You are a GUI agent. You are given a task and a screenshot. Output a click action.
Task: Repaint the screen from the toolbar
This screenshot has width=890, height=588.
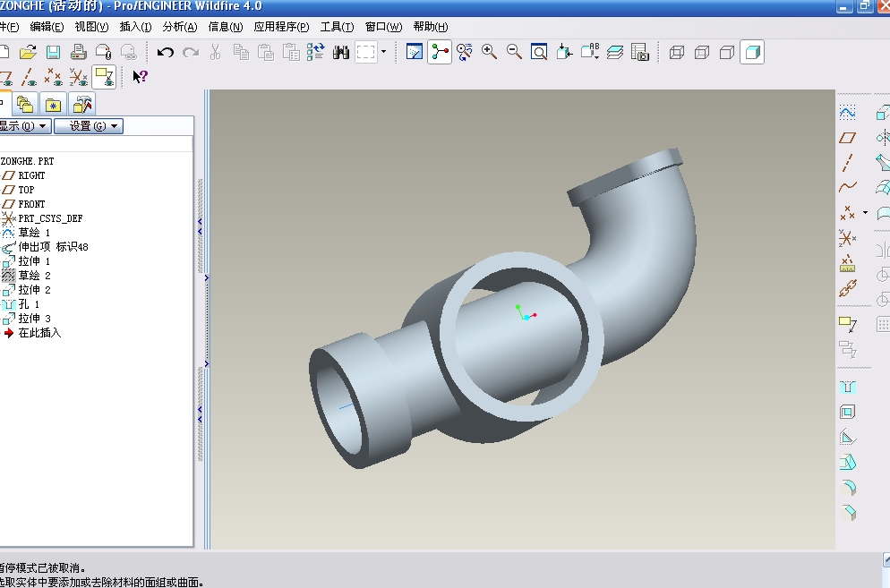coord(415,52)
